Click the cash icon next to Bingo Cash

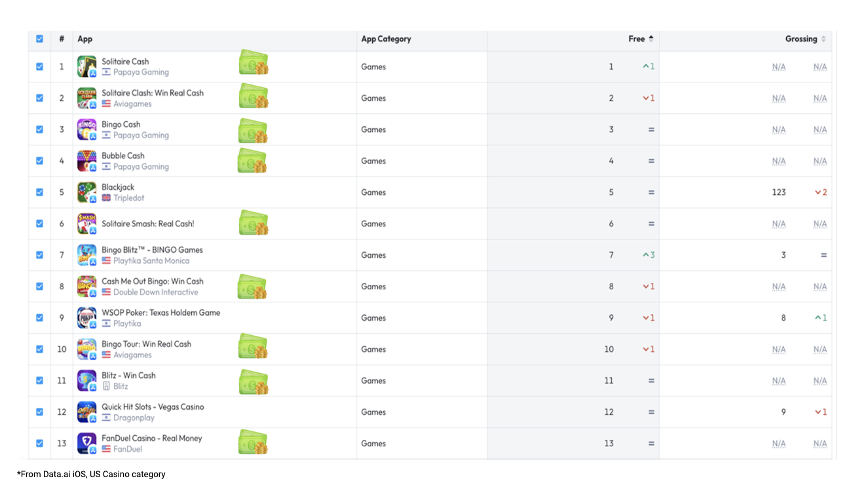(x=253, y=130)
